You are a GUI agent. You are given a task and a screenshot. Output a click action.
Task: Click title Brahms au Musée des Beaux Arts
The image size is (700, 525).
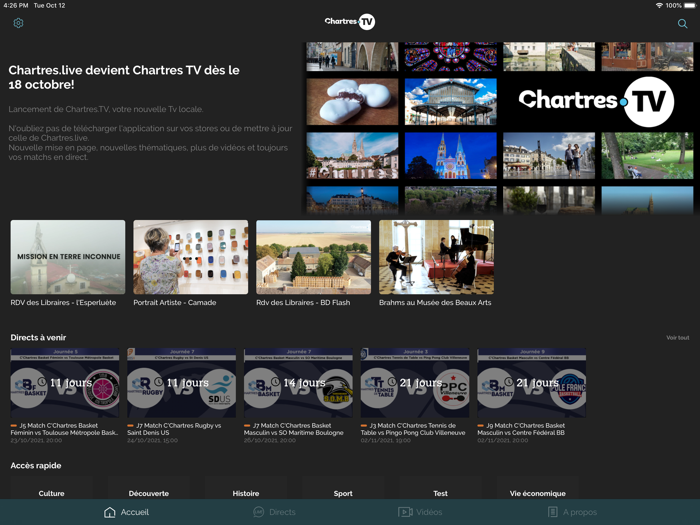(435, 303)
